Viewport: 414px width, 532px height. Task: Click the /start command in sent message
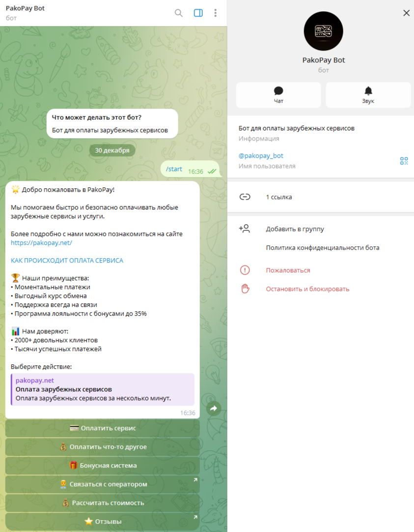174,169
